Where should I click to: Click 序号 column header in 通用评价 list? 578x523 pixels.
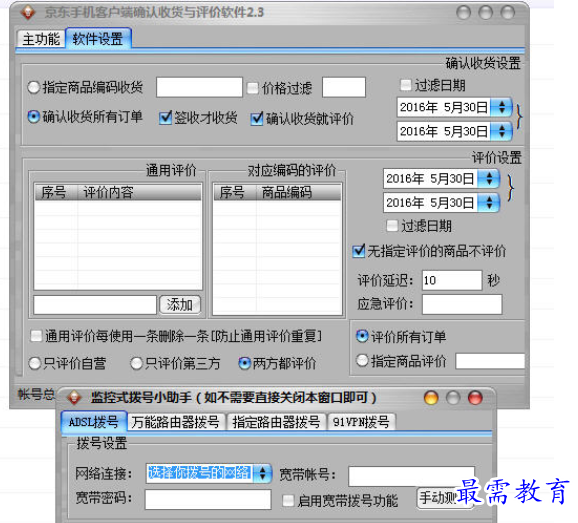click(x=56, y=192)
